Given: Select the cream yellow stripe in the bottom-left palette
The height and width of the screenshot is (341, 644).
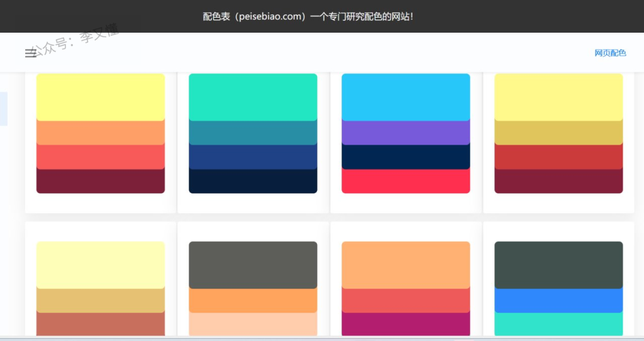Looking at the screenshot, I should 101,265.
